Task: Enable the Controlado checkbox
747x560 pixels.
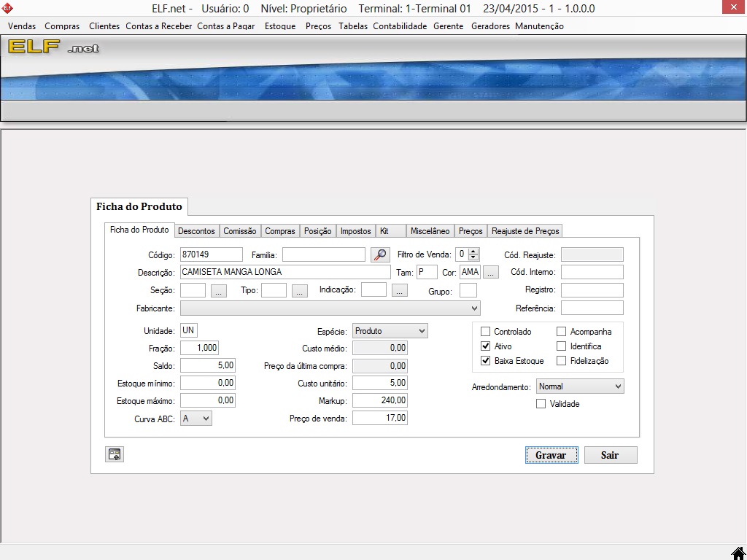Action: 486,332
